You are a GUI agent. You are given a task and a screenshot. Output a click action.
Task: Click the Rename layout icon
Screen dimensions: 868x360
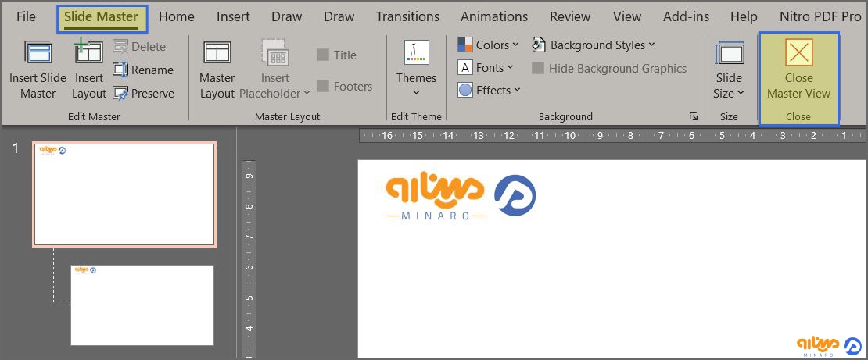(120, 70)
